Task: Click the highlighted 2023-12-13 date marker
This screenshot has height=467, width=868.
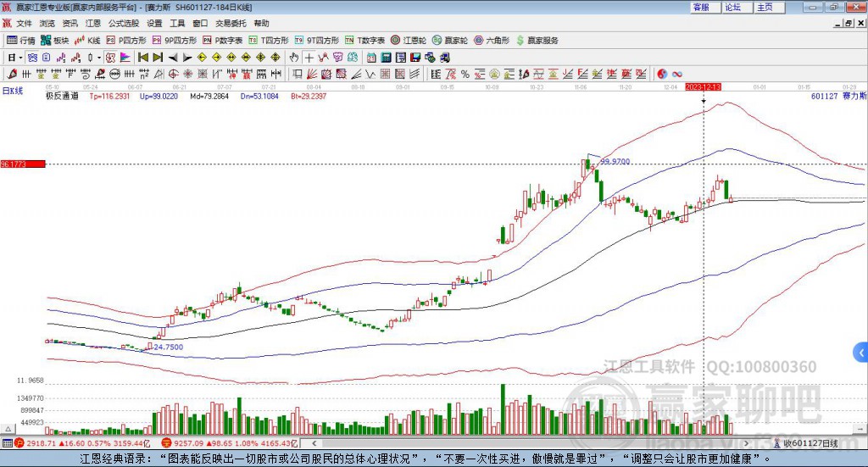Action: point(703,86)
